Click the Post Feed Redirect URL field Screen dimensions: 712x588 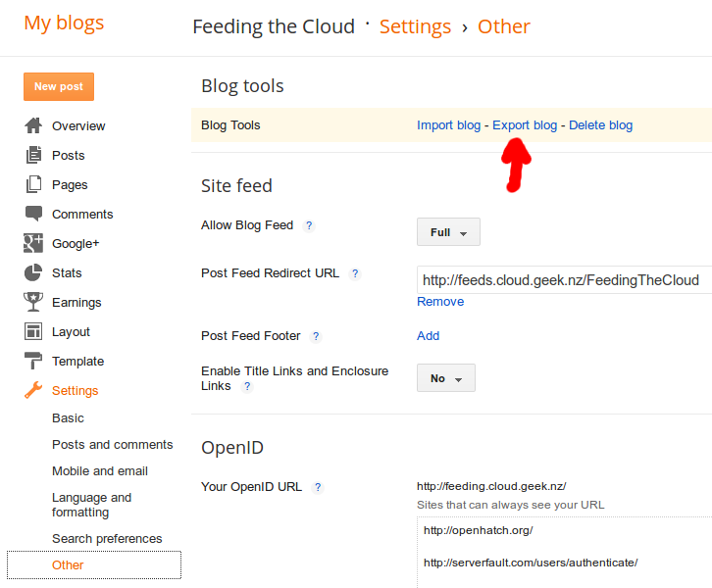point(564,280)
